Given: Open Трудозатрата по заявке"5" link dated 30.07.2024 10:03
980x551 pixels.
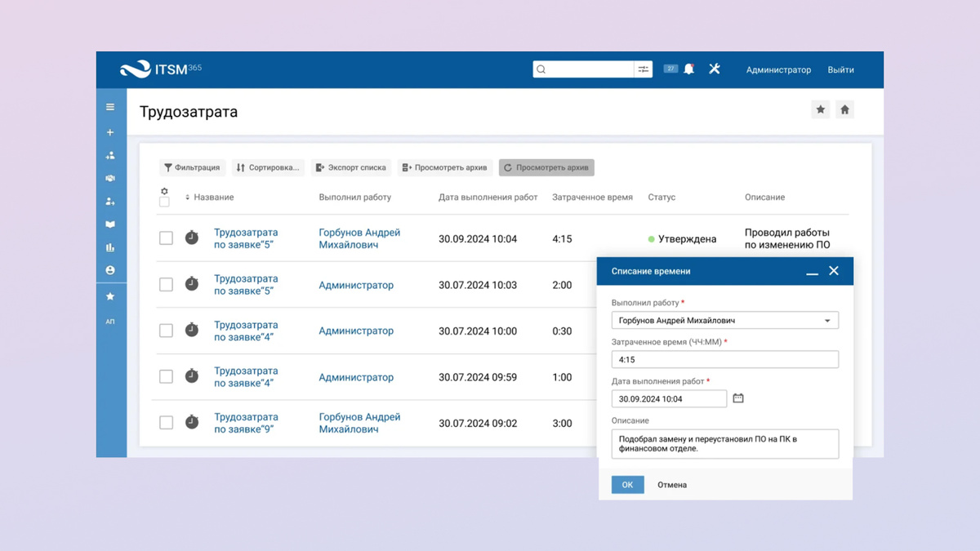Looking at the screenshot, I should [246, 284].
